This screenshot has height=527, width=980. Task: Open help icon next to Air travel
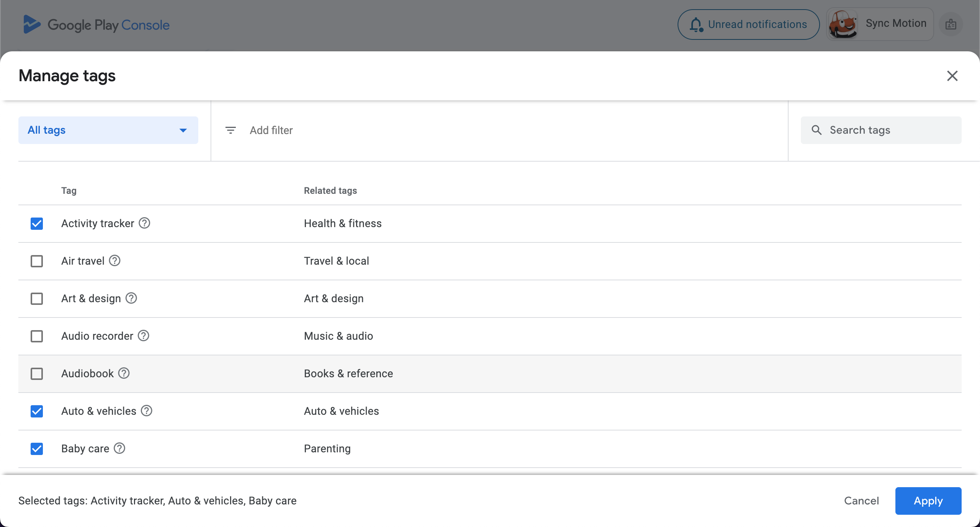114,260
